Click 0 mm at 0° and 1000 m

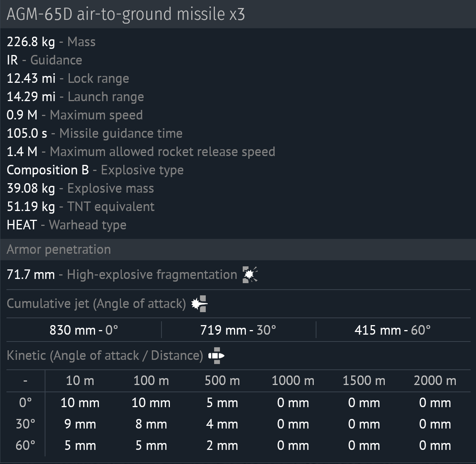[293, 403]
